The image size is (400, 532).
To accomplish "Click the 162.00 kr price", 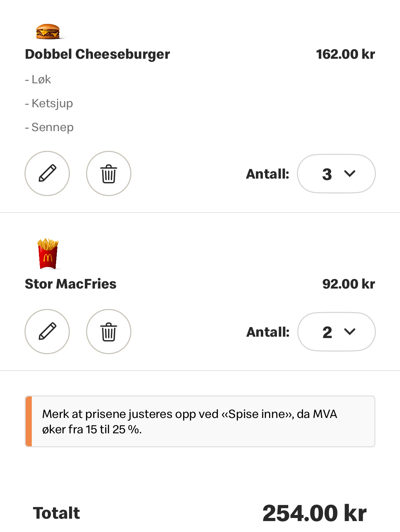I will [x=346, y=54].
